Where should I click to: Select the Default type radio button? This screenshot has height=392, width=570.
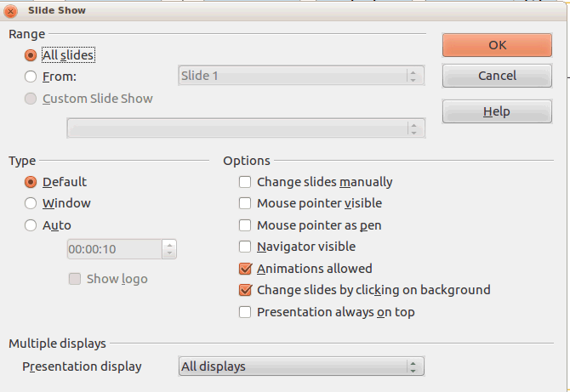[31, 182]
